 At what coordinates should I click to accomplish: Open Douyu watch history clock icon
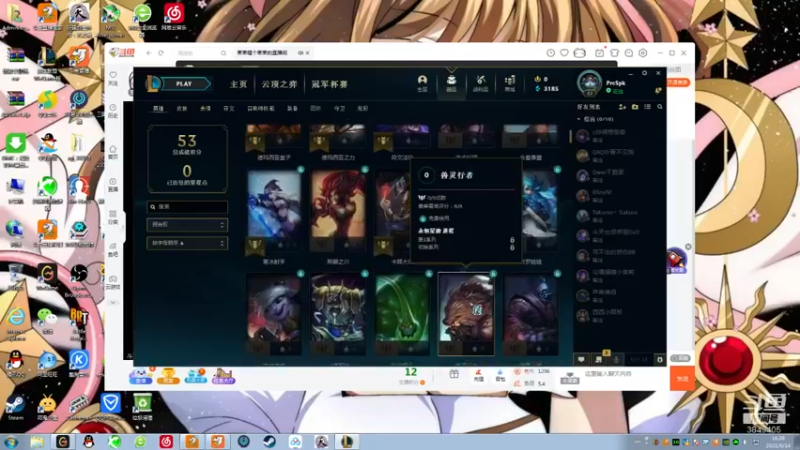coord(551,53)
